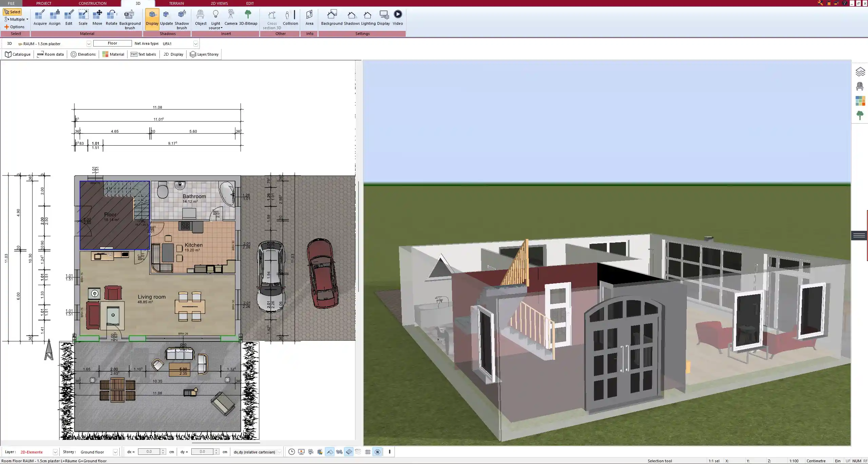Toggle the Collision check

(x=290, y=18)
